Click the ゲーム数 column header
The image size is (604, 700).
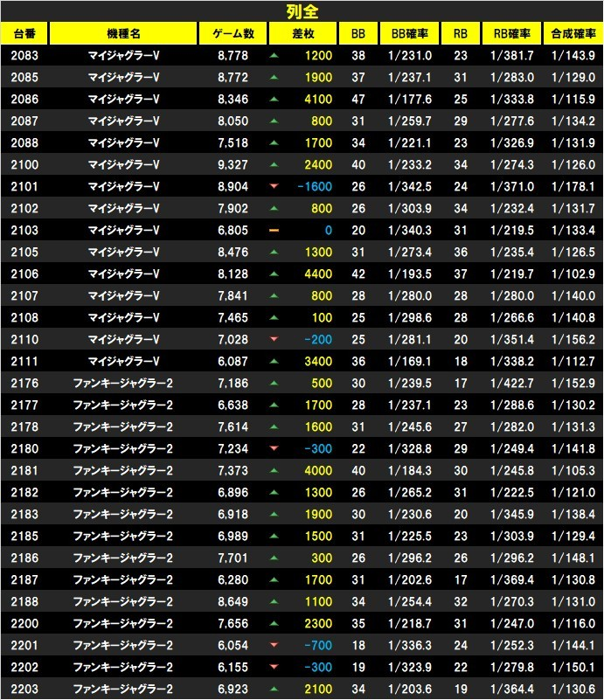click(233, 33)
